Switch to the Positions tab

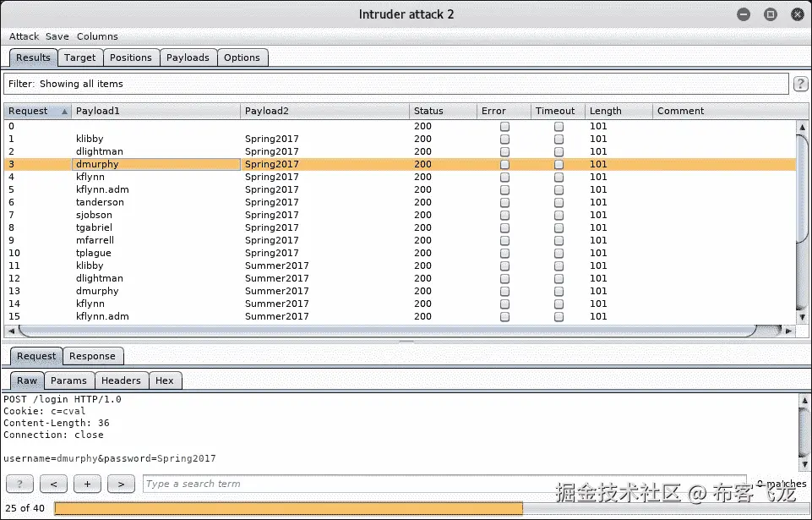pos(130,57)
